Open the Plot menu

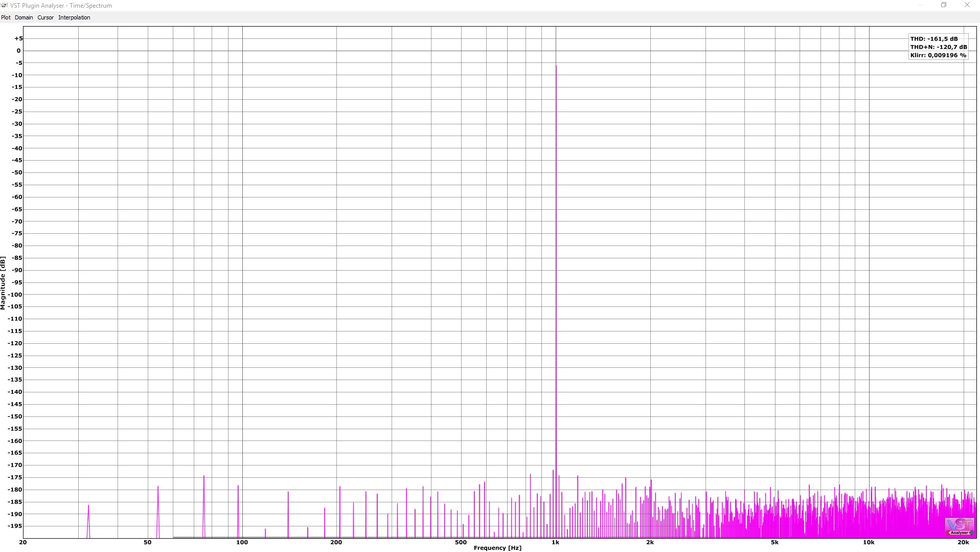[x=6, y=17]
